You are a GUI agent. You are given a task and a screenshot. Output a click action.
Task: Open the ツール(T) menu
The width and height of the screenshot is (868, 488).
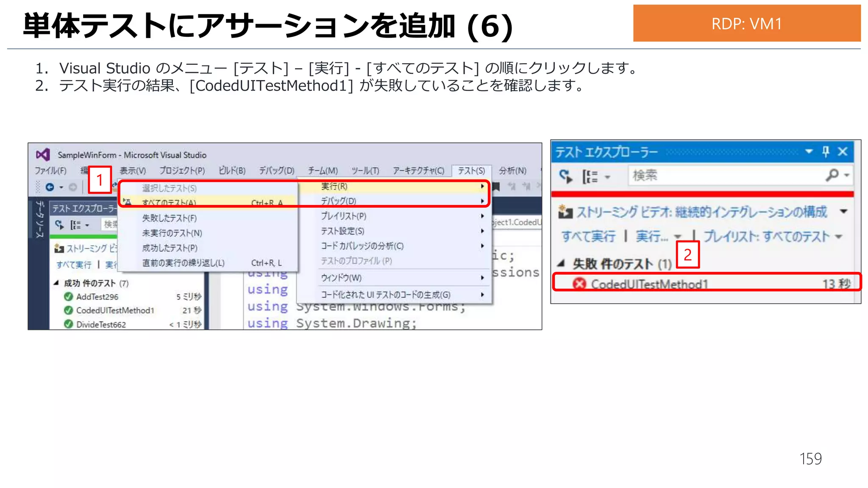pos(365,170)
